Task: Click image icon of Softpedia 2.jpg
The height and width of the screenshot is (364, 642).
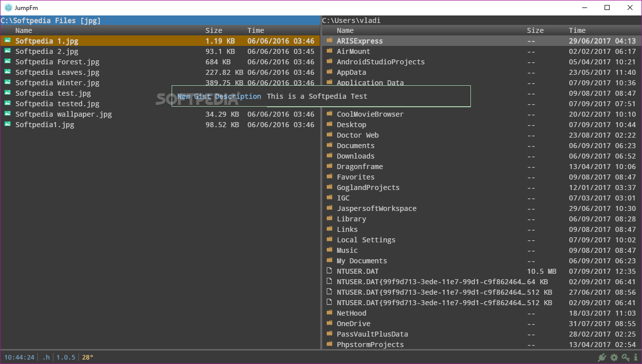Action: [x=7, y=51]
